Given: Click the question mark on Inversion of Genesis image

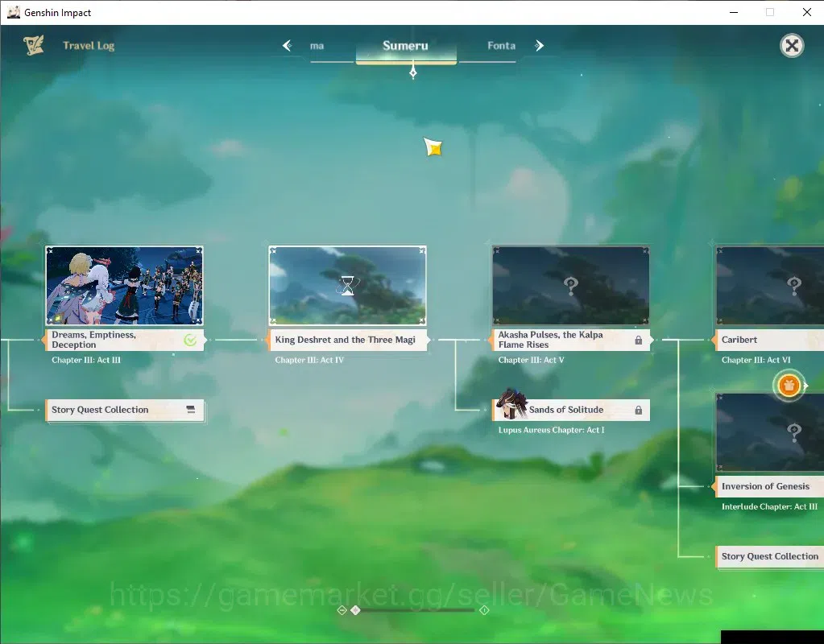Looking at the screenshot, I should (x=794, y=433).
